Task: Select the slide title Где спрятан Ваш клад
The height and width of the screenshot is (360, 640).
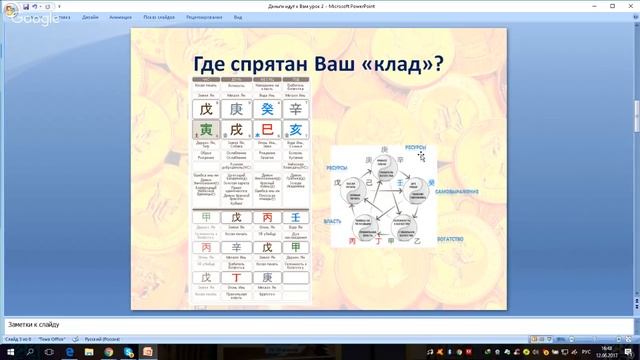Action: 318,64
